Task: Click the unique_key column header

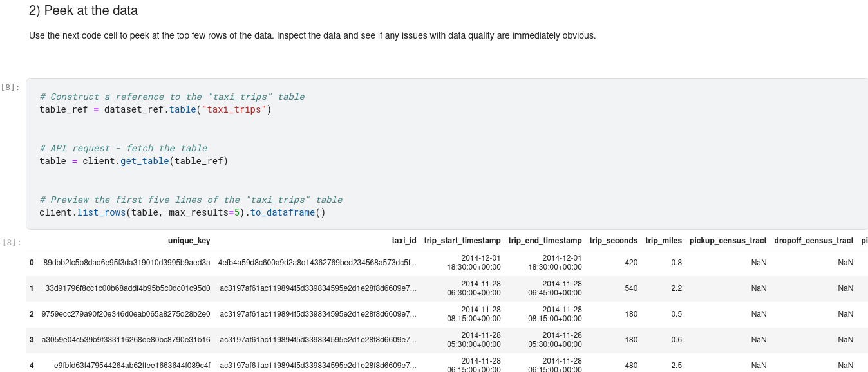Action: [189, 241]
